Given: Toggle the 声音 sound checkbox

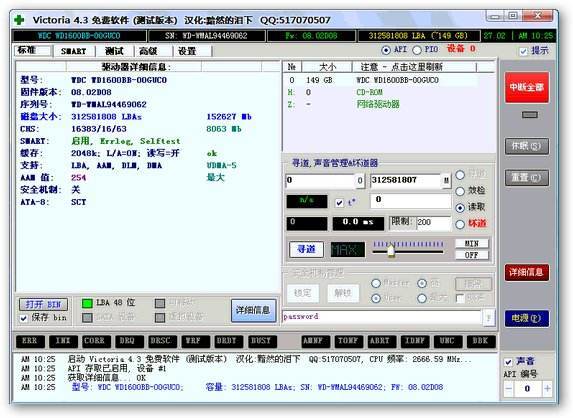Looking at the screenshot, I should [508, 362].
